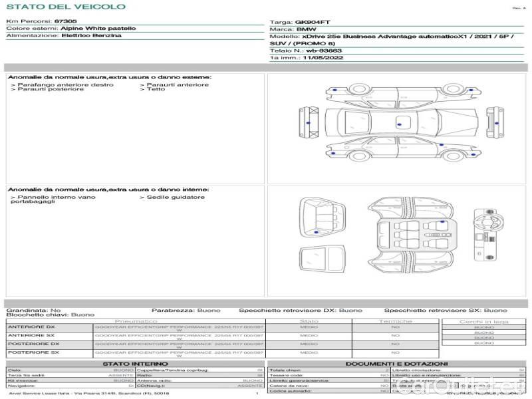Image resolution: width=532 pixels, height=399 pixels.
Task: Select the 'Alimentazione: Elettrico Benzina' line
Action: (x=64, y=36)
